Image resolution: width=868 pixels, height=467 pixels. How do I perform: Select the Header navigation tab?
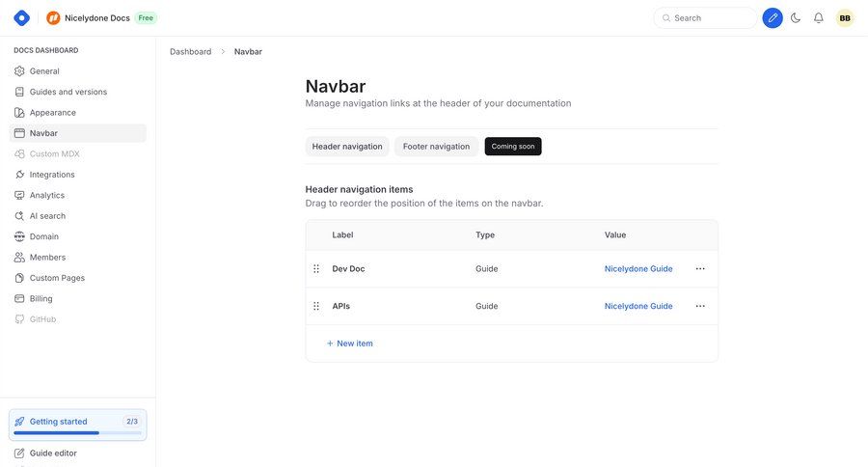coord(347,147)
